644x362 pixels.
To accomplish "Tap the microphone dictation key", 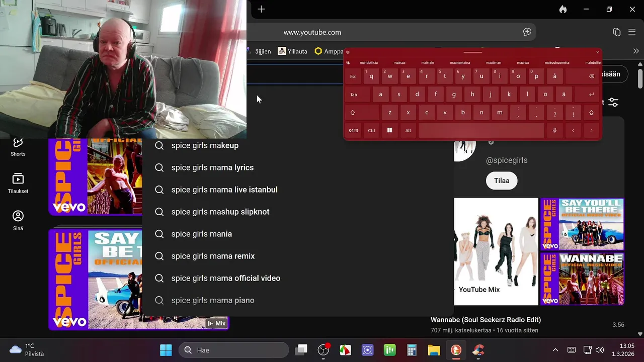I will tap(554, 130).
